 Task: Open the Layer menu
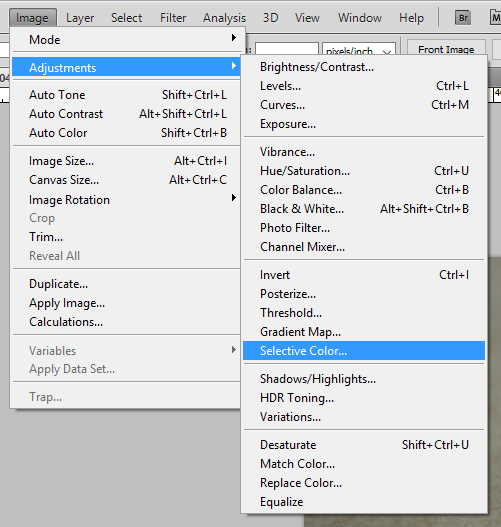[x=80, y=17]
